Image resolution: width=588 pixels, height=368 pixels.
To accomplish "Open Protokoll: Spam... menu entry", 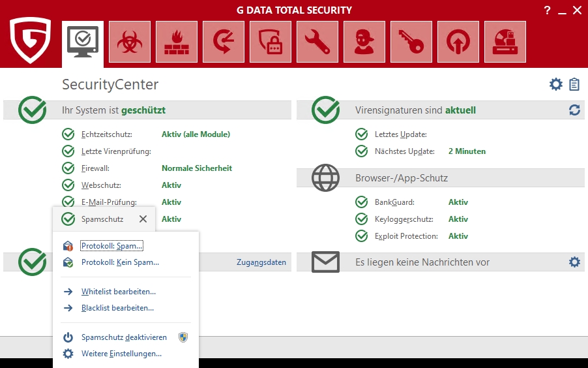I will pos(111,246).
